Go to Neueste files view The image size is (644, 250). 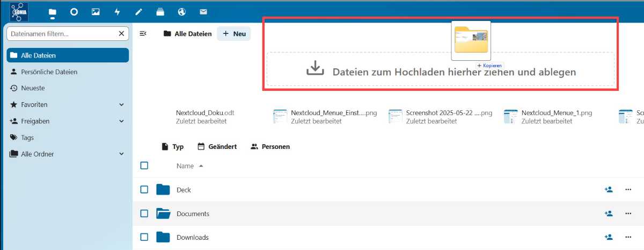[x=33, y=88]
